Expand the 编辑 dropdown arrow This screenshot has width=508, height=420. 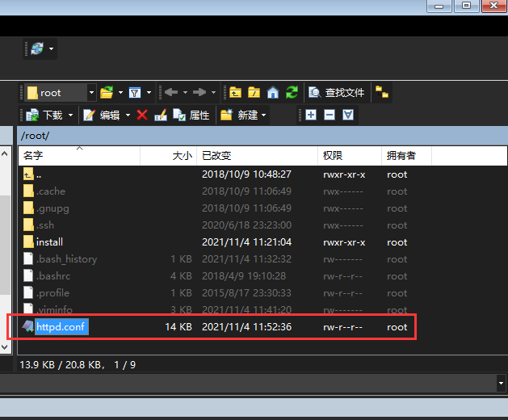128,115
